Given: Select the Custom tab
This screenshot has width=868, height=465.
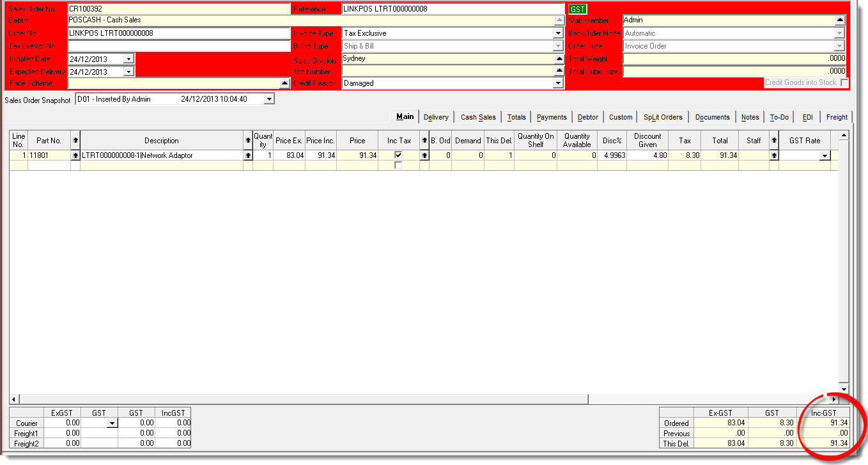Looking at the screenshot, I should click(x=621, y=117).
